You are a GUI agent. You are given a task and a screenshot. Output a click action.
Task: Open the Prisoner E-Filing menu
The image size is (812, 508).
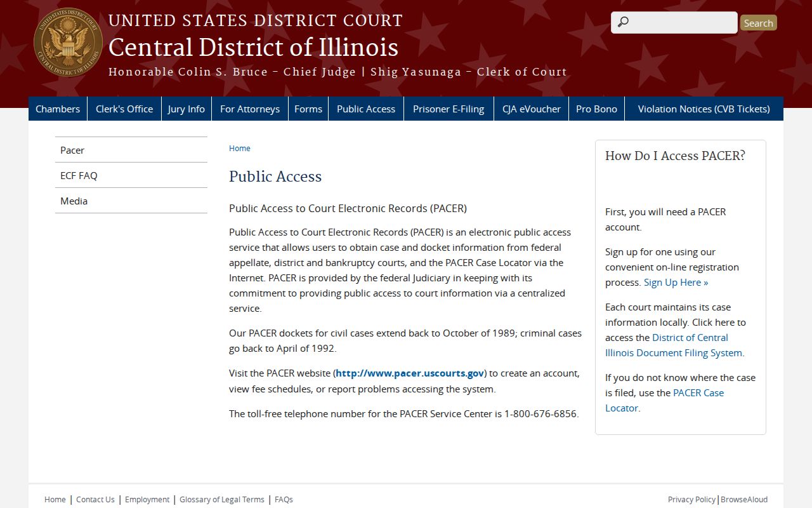449,109
